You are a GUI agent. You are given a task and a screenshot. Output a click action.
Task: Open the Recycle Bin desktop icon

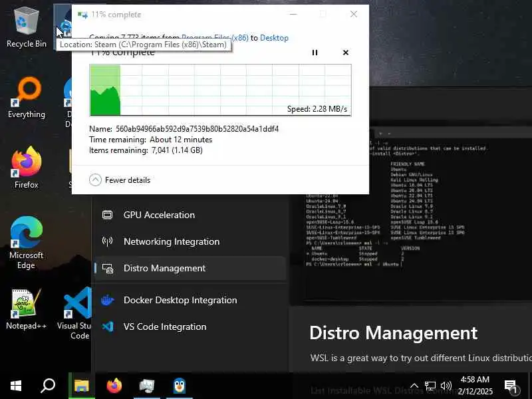coord(26,28)
